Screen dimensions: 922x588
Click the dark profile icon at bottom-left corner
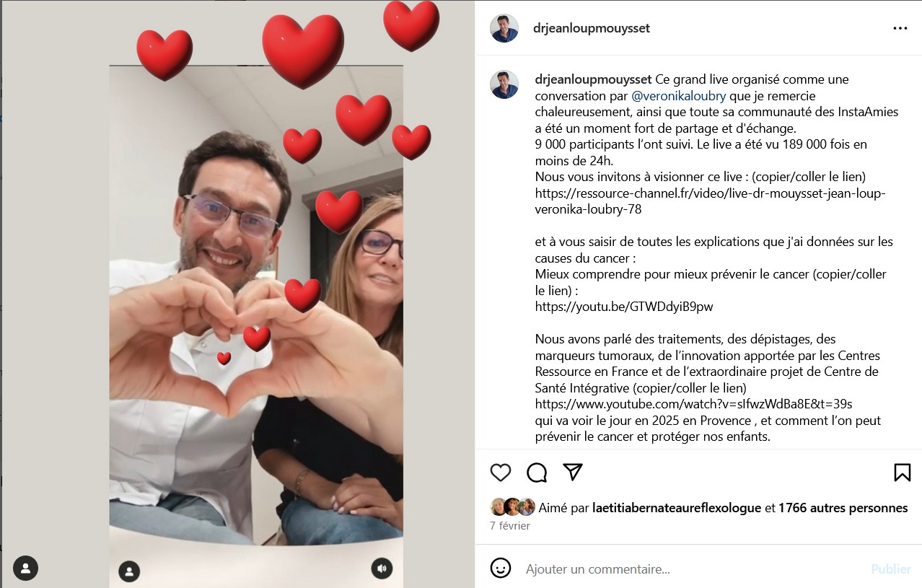(x=25, y=568)
